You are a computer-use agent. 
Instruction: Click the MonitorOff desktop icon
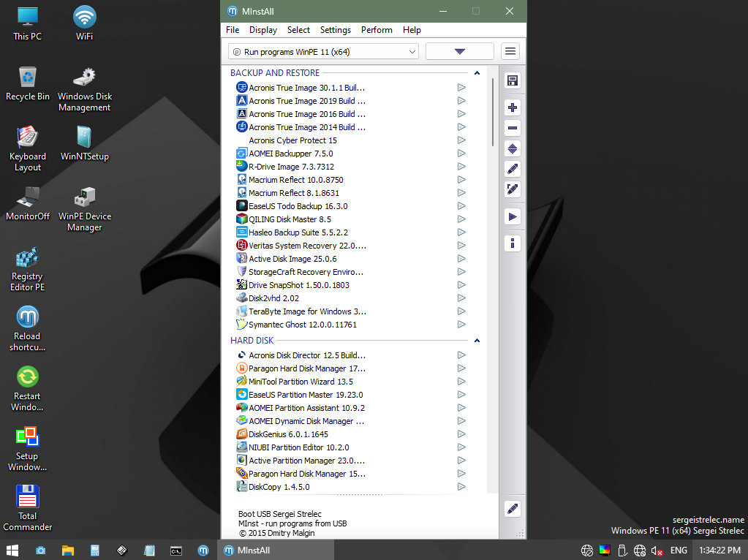[x=27, y=203]
